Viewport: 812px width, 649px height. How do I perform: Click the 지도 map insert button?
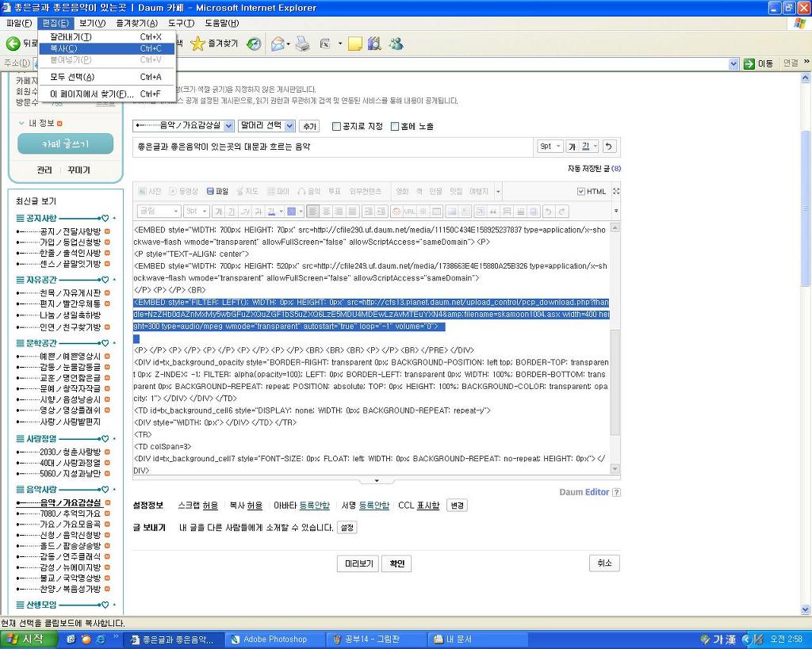coord(247,192)
